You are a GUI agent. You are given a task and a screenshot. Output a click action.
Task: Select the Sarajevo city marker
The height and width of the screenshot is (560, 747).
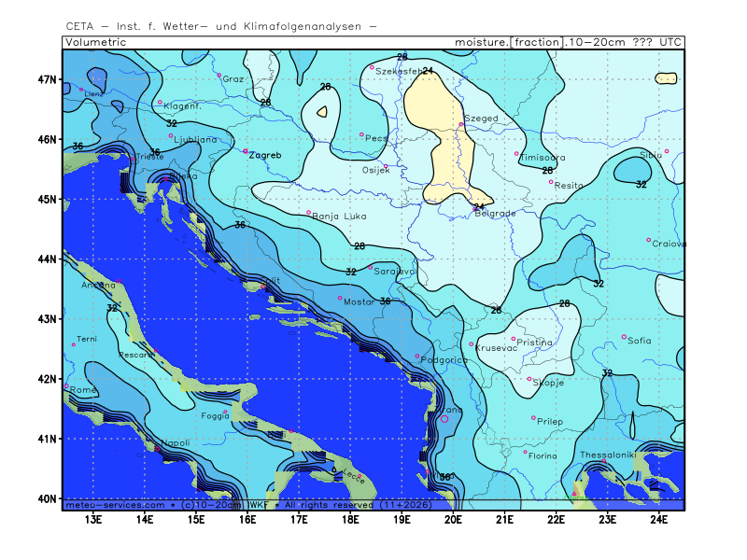point(371,267)
